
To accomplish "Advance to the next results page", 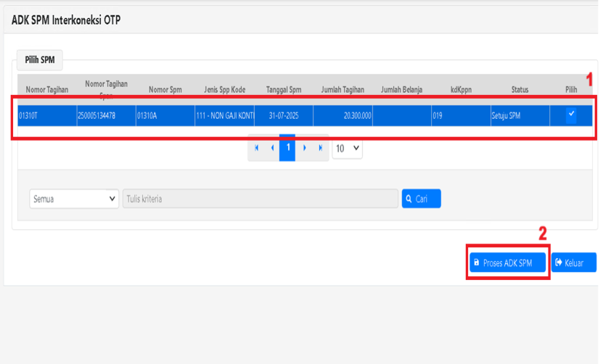I will [x=304, y=148].
